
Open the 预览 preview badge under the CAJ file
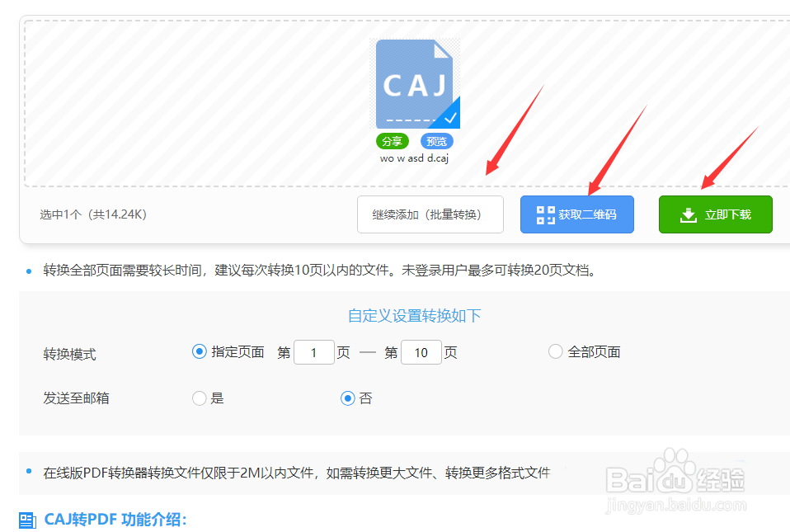[435, 141]
